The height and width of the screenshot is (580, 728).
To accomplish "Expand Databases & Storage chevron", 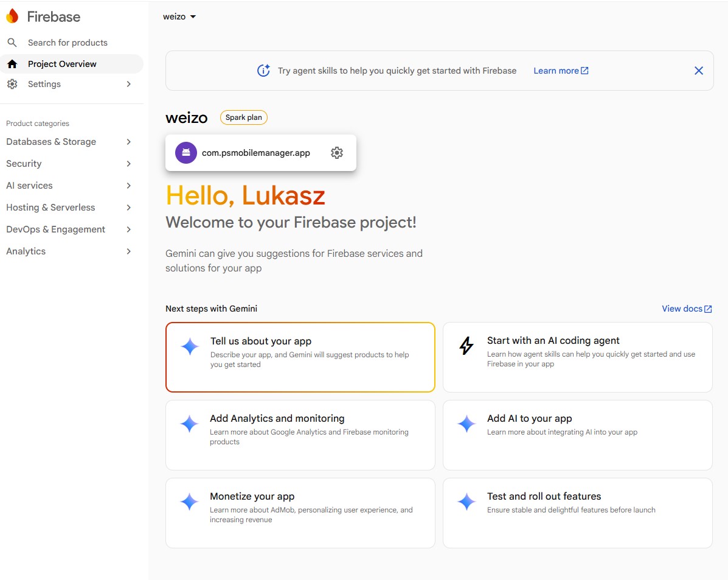I will tap(128, 142).
